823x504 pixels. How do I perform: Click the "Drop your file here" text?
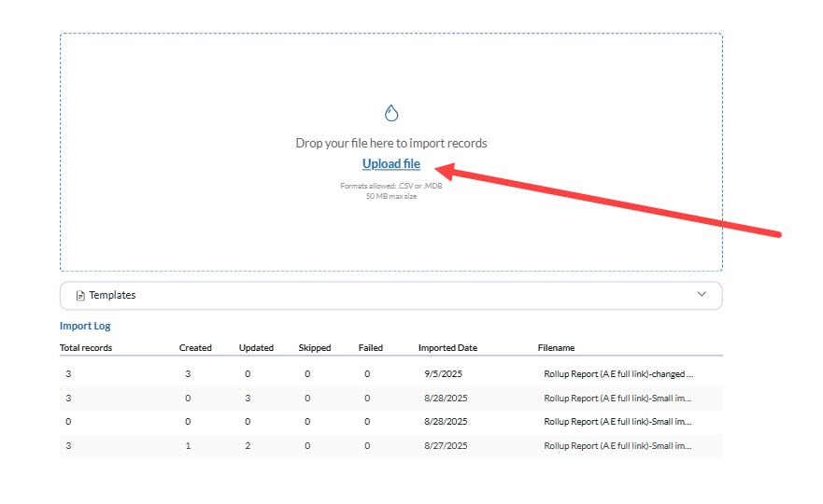coord(391,144)
